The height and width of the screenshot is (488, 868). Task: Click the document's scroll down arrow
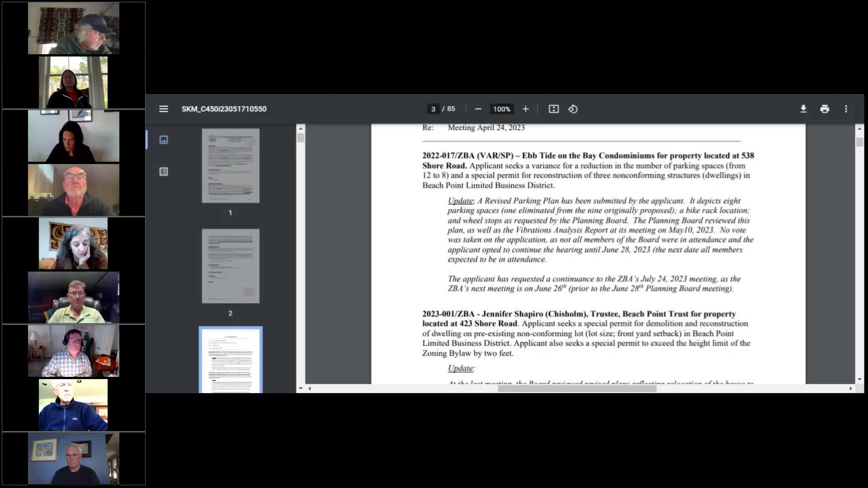[859, 380]
